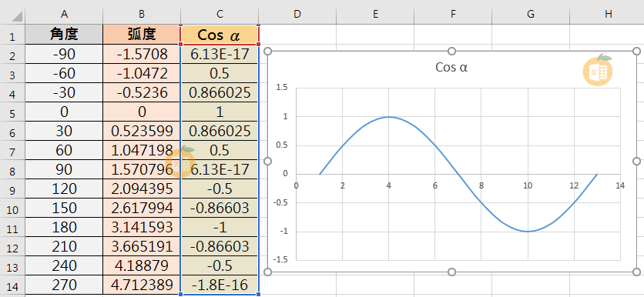
Task: Select the angle cell with 240
Action: (64, 265)
